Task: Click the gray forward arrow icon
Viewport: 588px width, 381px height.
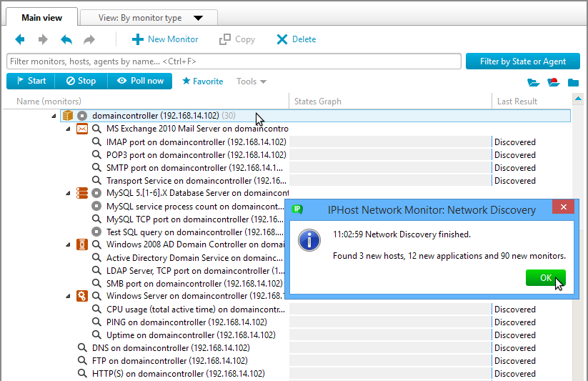Action: coord(43,39)
